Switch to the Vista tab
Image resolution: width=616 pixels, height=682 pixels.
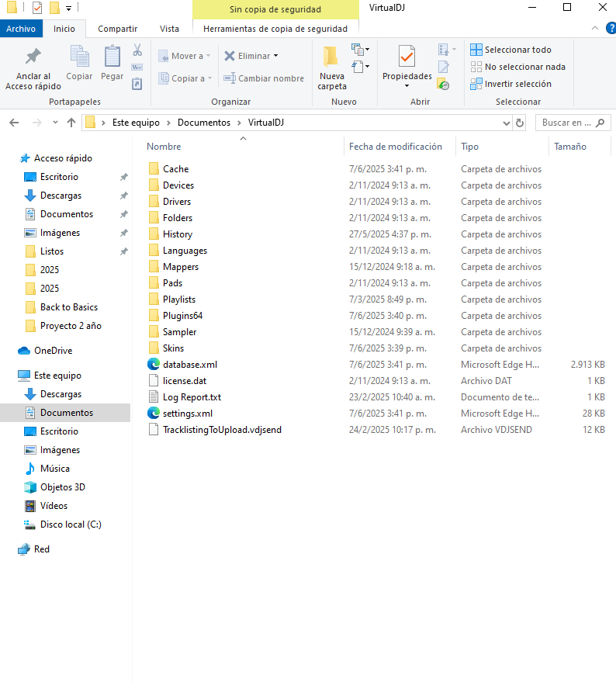point(169,29)
